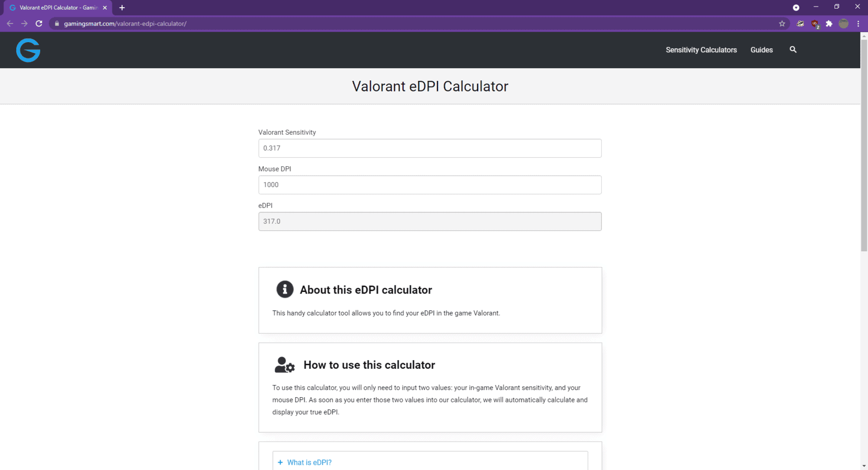This screenshot has height=470, width=868.
Task: Click the browser back arrow
Action: click(x=10, y=23)
